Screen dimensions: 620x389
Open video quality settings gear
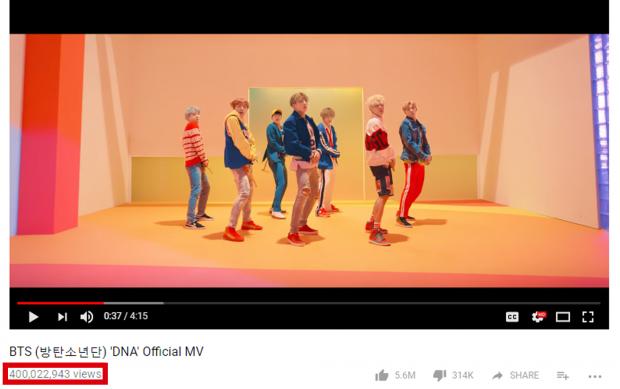pyautogui.click(x=538, y=316)
